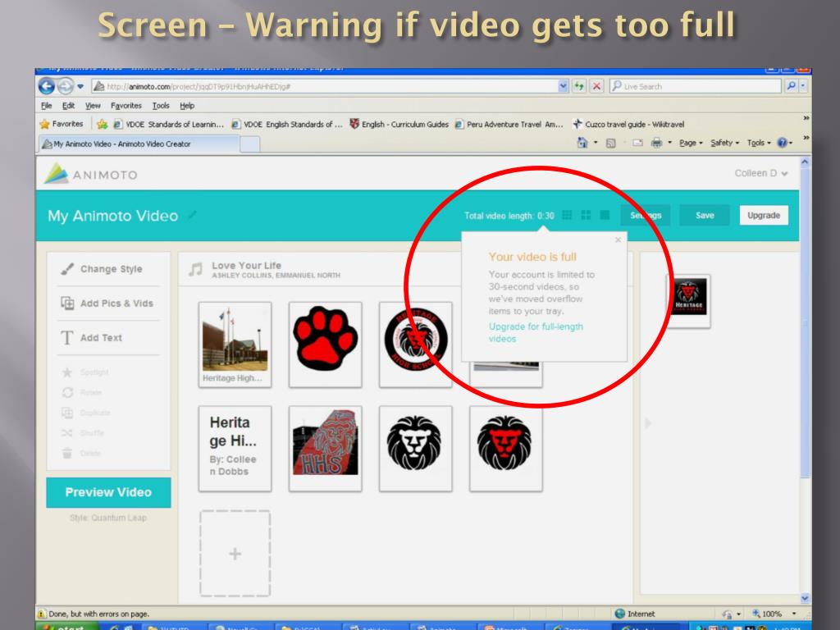Open the Edit menu

click(x=68, y=106)
